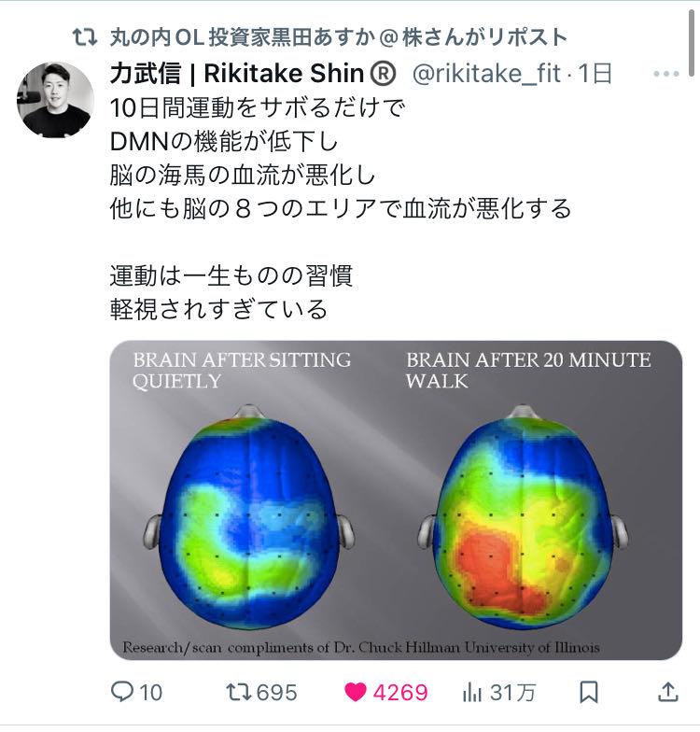700x732 pixels.
Task: Tap the repost arrows icon
Action: pos(239,692)
